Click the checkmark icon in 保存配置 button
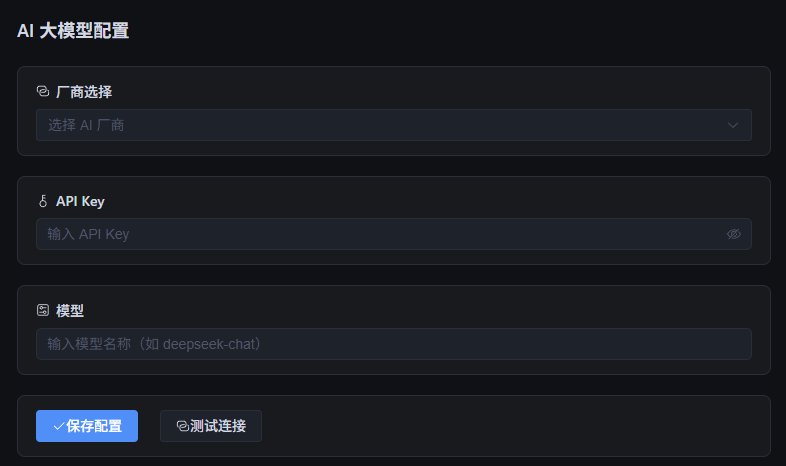 coord(58,426)
